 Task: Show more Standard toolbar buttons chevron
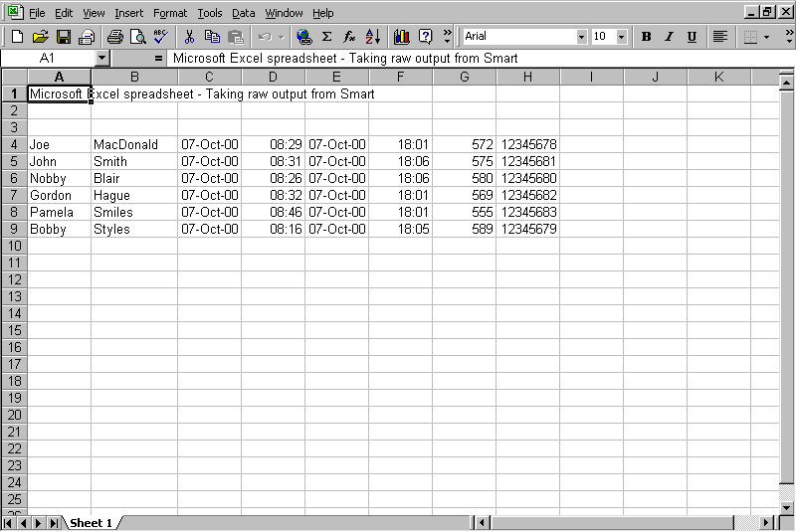[x=447, y=37]
